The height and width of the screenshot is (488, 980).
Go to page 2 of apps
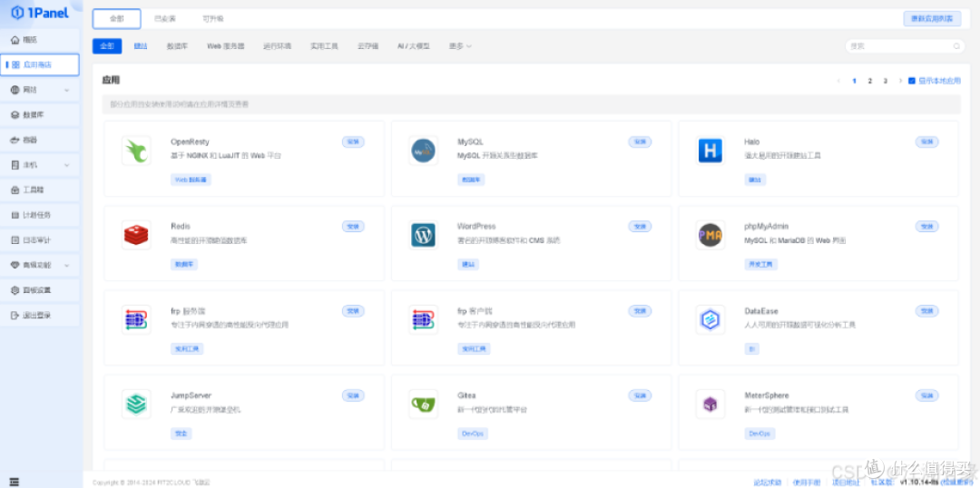click(869, 81)
